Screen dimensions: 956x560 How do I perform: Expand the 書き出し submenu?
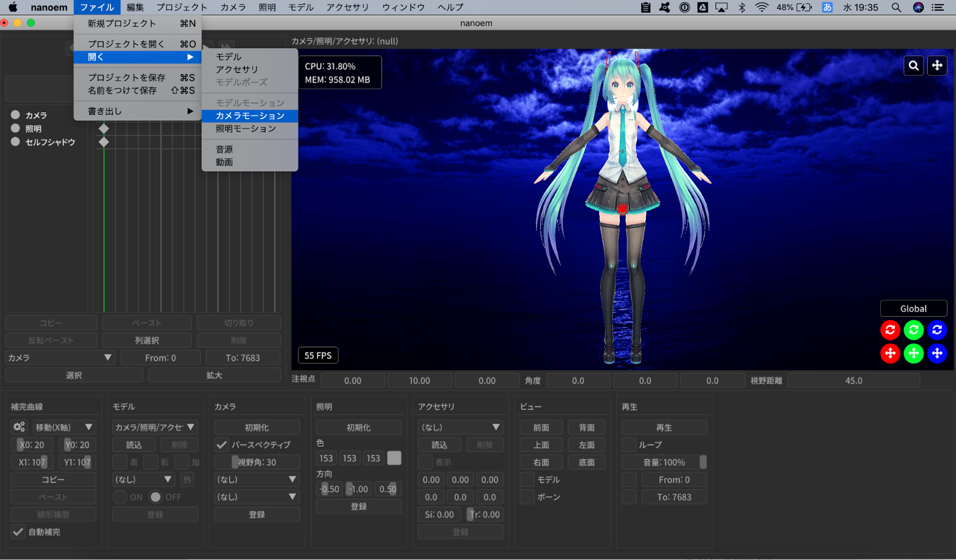click(138, 111)
